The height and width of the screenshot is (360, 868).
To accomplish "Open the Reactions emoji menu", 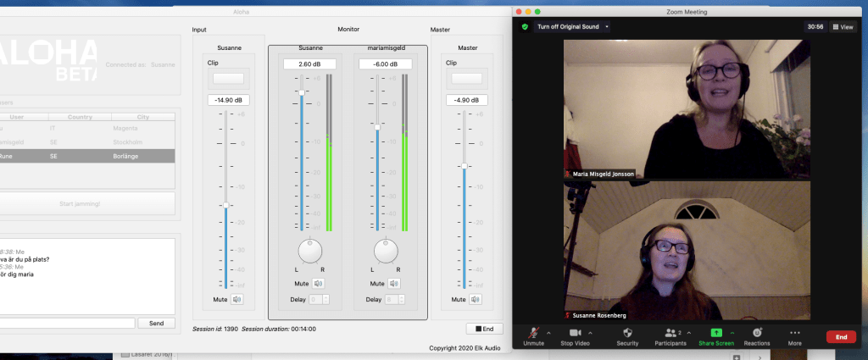I will [756, 333].
